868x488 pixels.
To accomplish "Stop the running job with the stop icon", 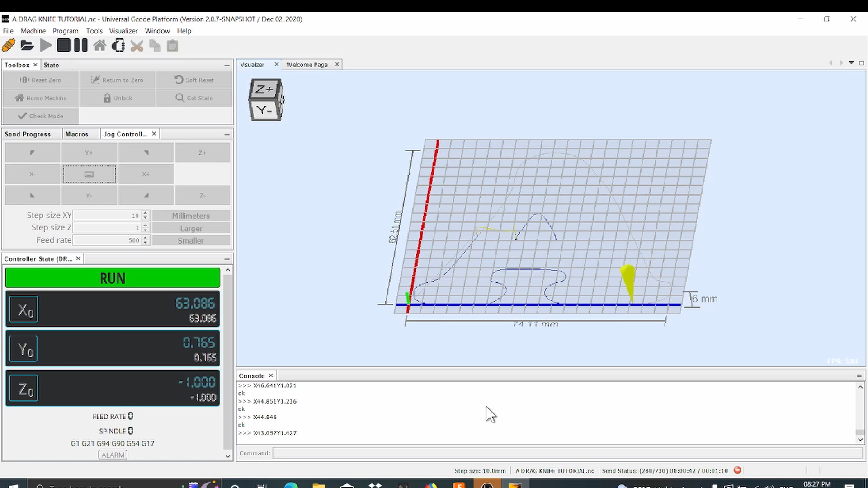I will click(x=63, y=45).
